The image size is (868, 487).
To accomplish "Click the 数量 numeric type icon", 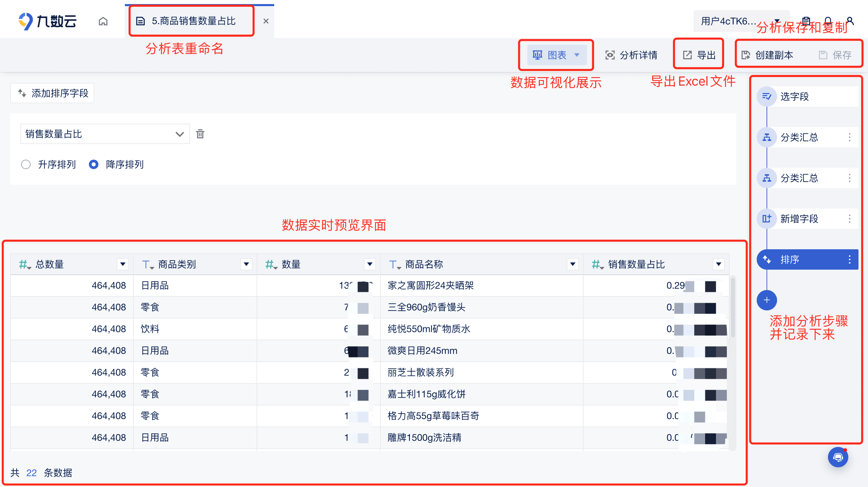I will click(x=271, y=264).
